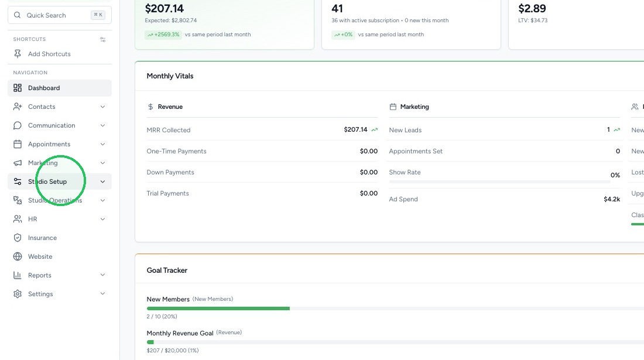The height and width of the screenshot is (360, 644).
Task: Click New Members goal progress bar
Action: [x=395, y=308]
